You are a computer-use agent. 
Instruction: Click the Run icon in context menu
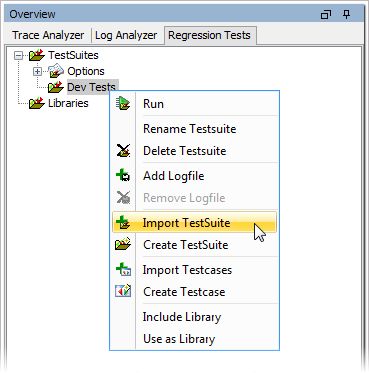(123, 104)
